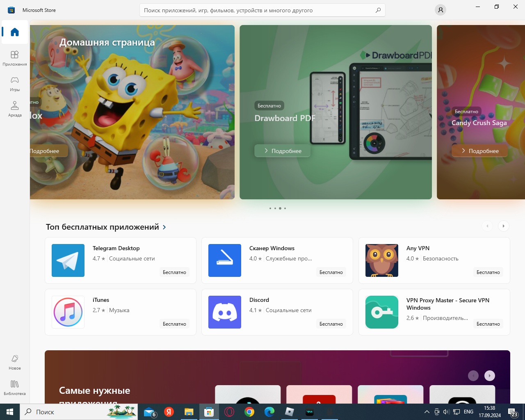
Task: Open iTunes title text
Action: 101,300
